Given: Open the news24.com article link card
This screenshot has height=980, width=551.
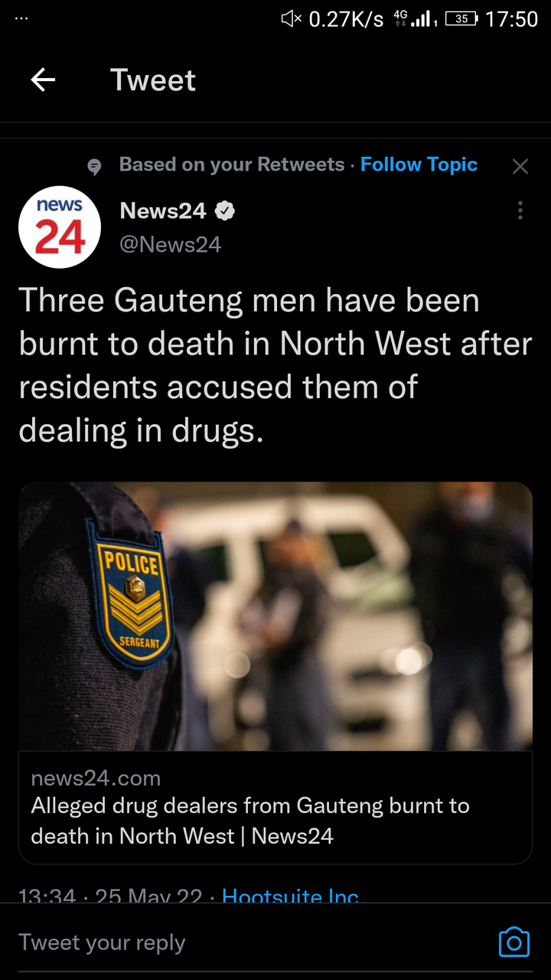Looking at the screenshot, I should point(275,808).
